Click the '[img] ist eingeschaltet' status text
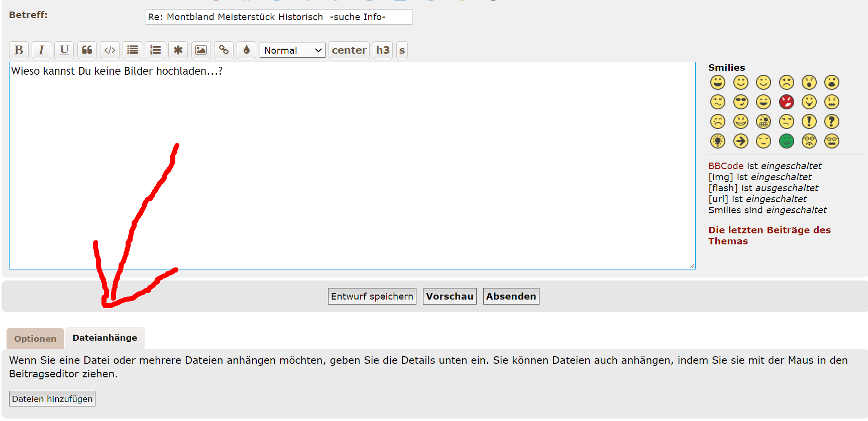The image size is (868, 421). (759, 177)
